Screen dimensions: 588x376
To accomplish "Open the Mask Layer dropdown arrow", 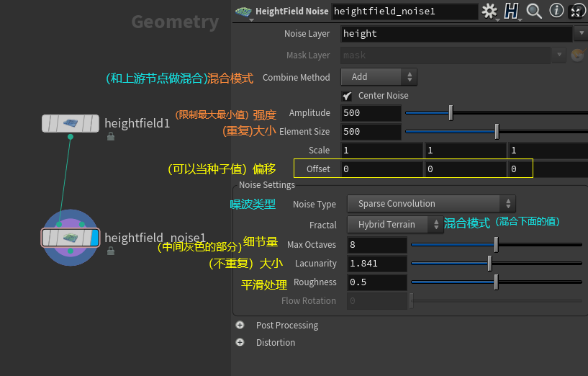I will click(559, 55).
